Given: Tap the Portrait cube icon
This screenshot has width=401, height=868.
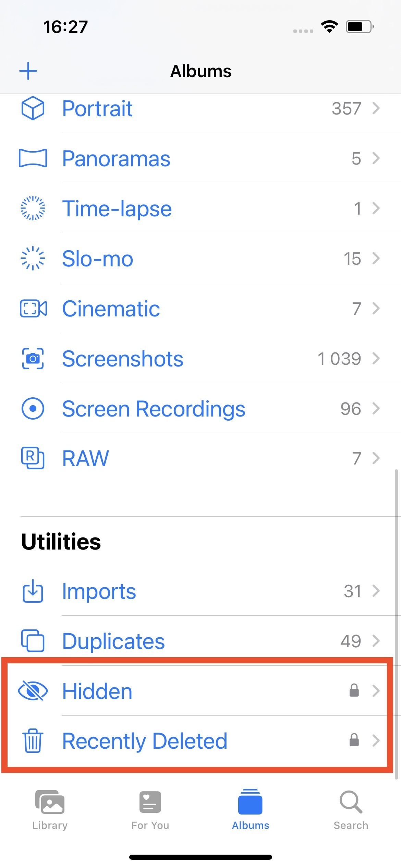Looking at the screenshot, I should 33,108.
